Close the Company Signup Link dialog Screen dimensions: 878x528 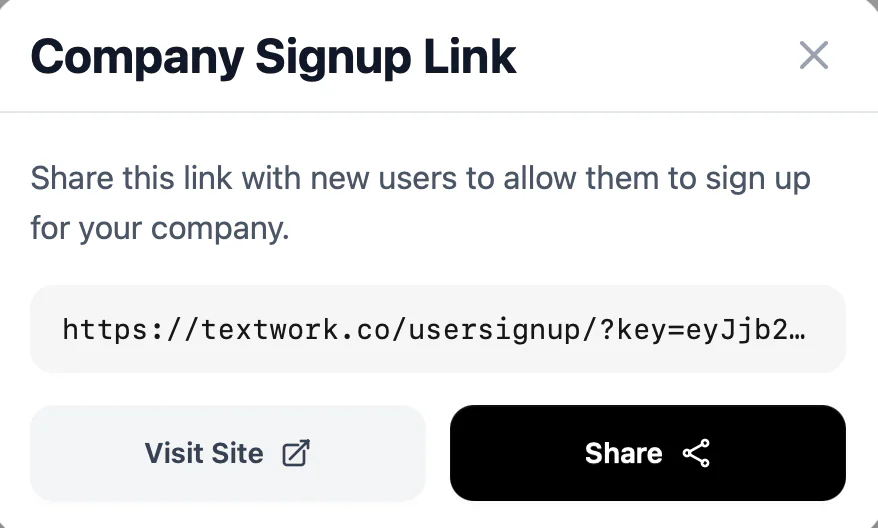(x=814, y=56)
